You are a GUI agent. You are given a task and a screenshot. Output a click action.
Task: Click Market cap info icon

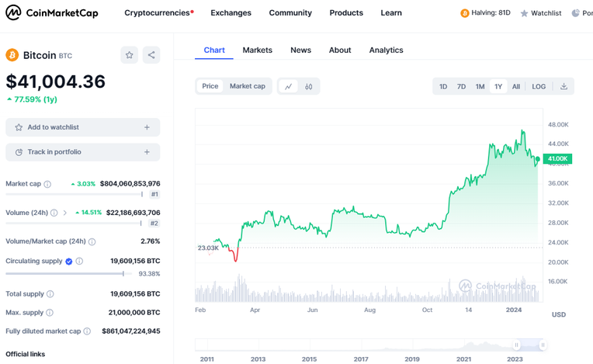(x=47, y=185)
